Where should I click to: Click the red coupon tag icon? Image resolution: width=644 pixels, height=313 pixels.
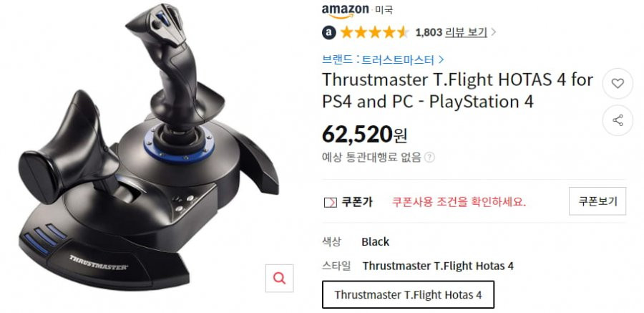(330, 203)
